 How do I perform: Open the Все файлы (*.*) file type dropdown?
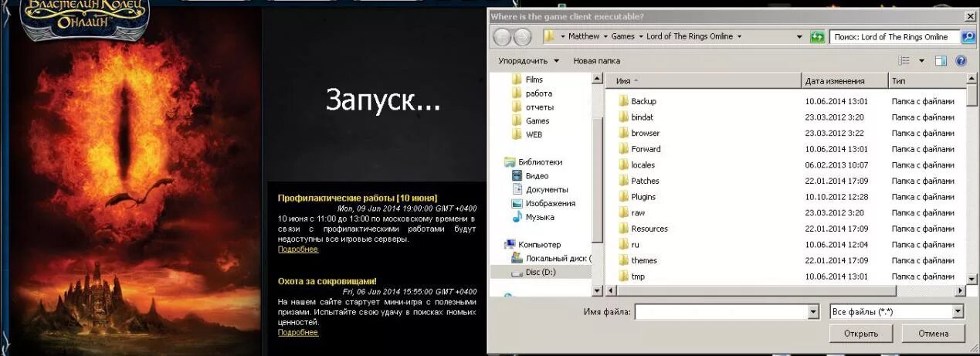[958, 312]
